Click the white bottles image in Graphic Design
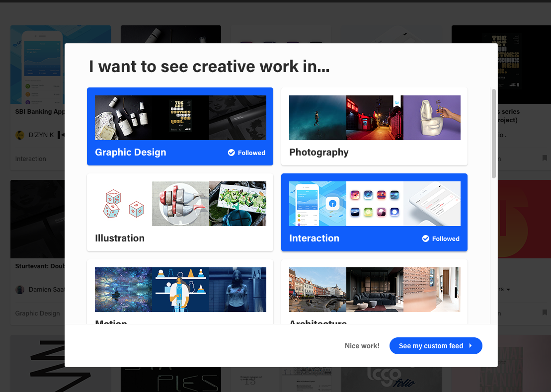This screenshot has height=392, width=551. (x=123, y=118)
